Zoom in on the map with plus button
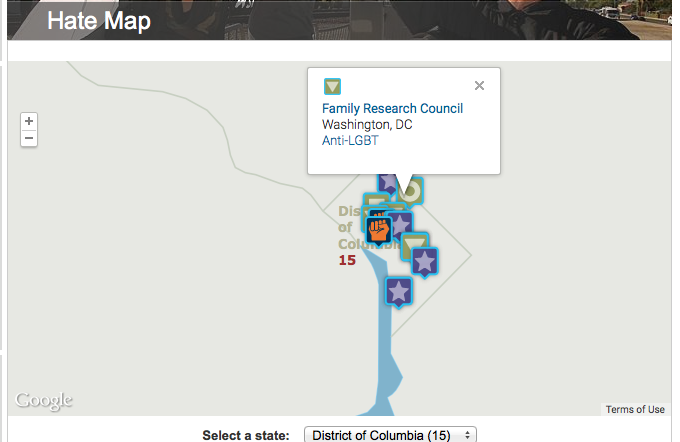Screen dimensions: 680x442 pyautogui.click(x=29, y=121)
